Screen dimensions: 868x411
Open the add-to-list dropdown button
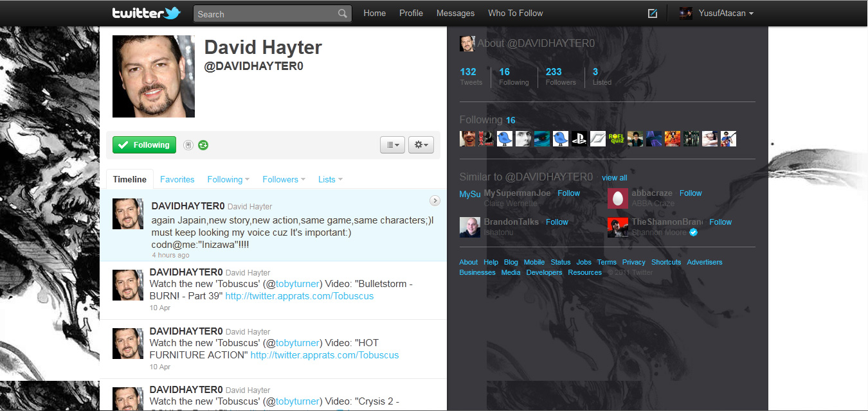[392, 145]
